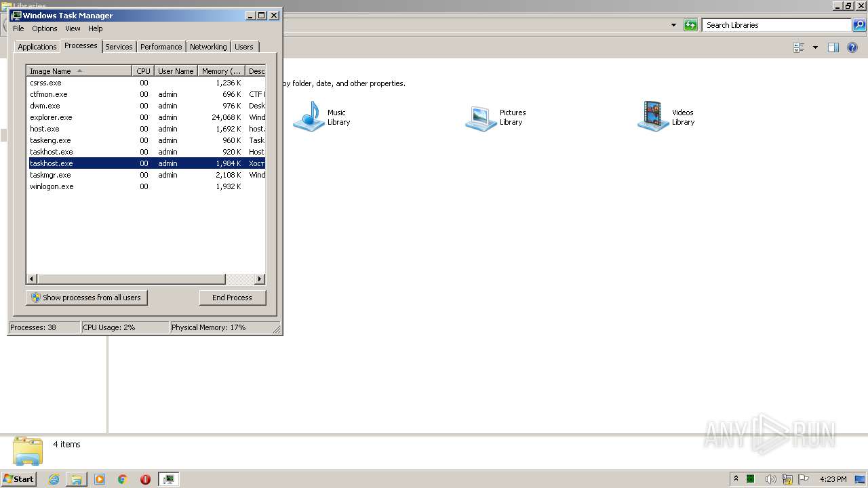Click the End Process button
This screenshot has height=488, width=868.
[x=233, y=298]
